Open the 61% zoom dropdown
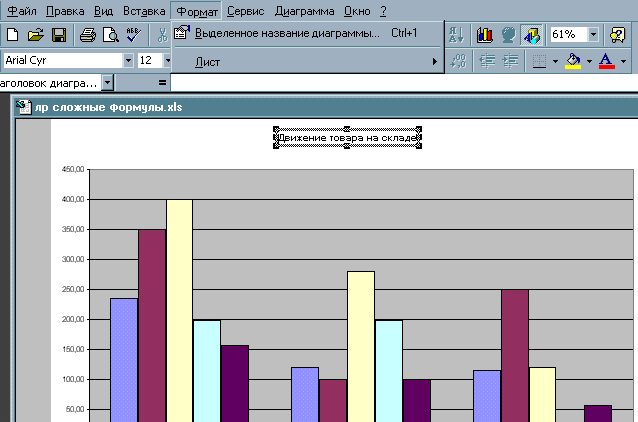638x422 pixels. (x=593, y=35)
